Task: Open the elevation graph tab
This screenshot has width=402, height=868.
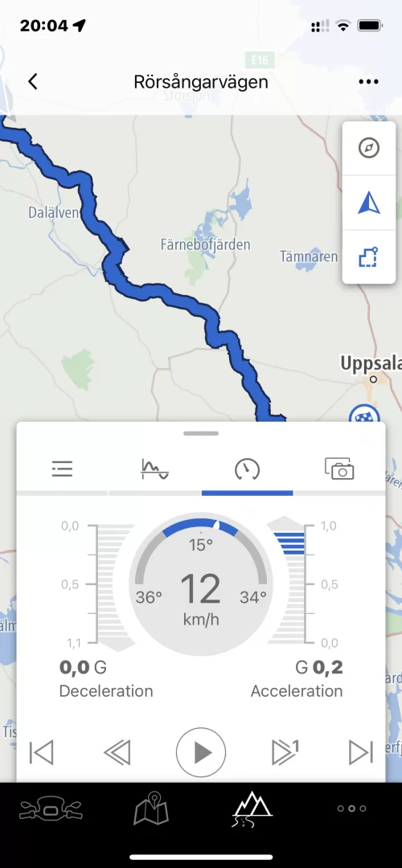Action: [154, 469]
